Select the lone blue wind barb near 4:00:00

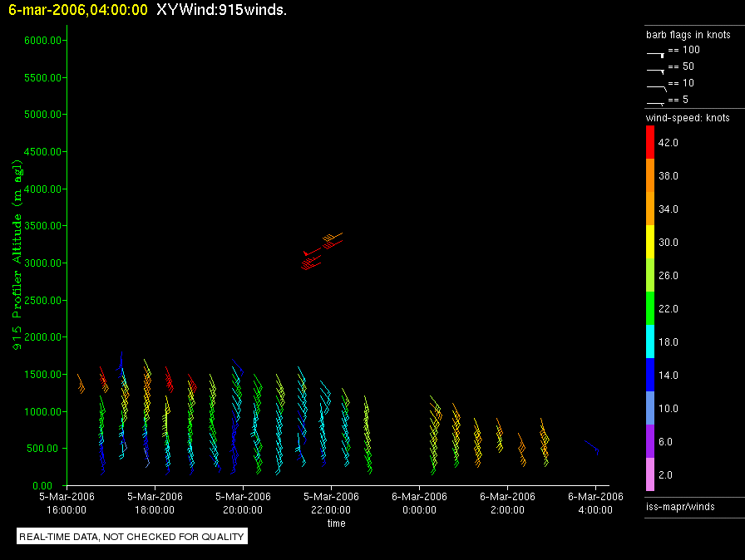pos(593,447)
